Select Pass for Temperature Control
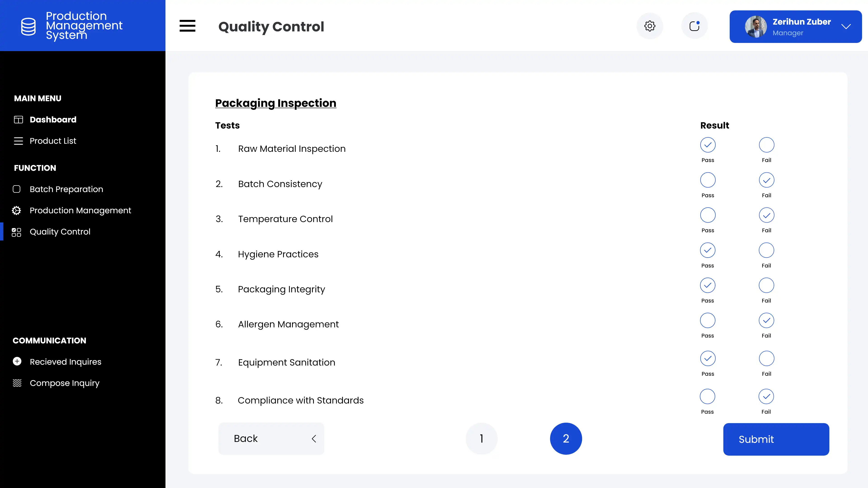This screenshot has height=488, width=868. (708, 215)
